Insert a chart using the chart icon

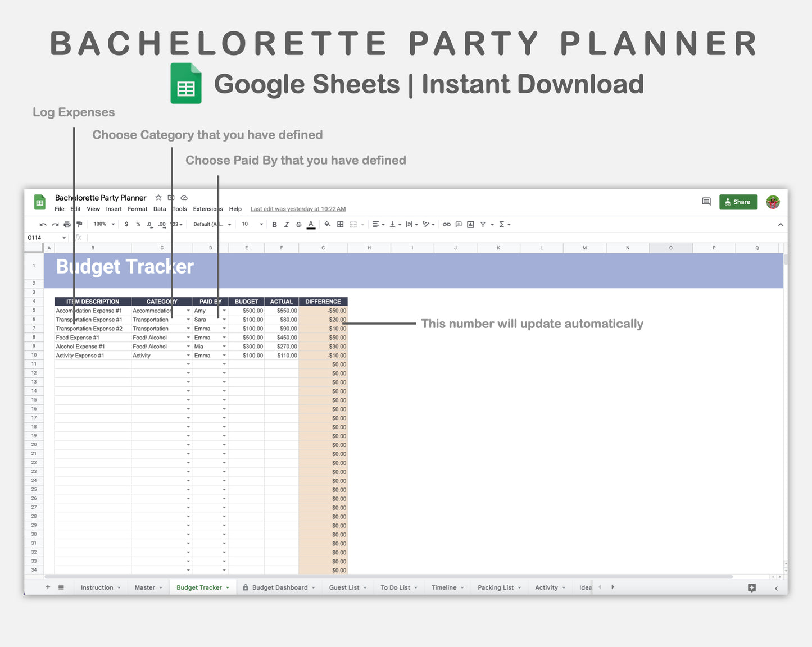[469, 224]
